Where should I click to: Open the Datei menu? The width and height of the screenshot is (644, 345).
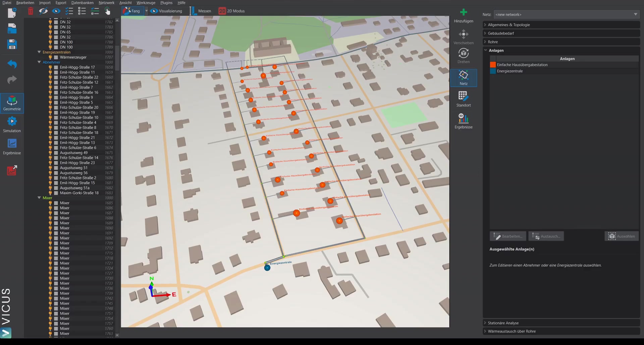(x=7, y=3)
